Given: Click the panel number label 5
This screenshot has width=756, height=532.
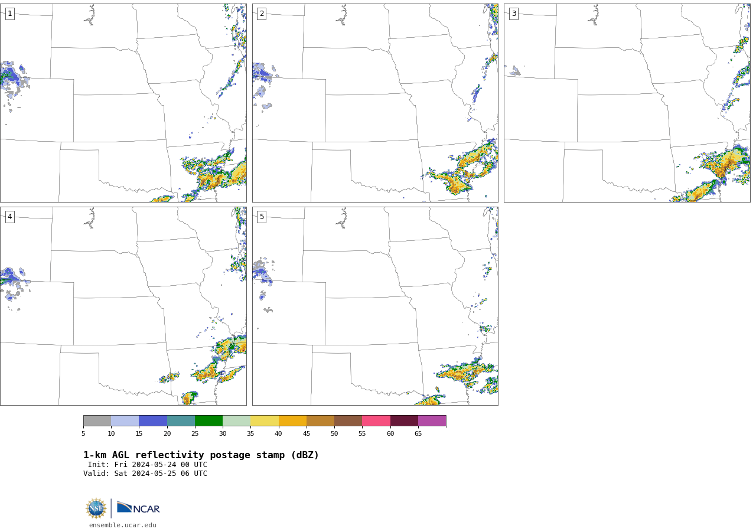Looking at the screenshot, I should pyautogui.click(x=262, y=217).
